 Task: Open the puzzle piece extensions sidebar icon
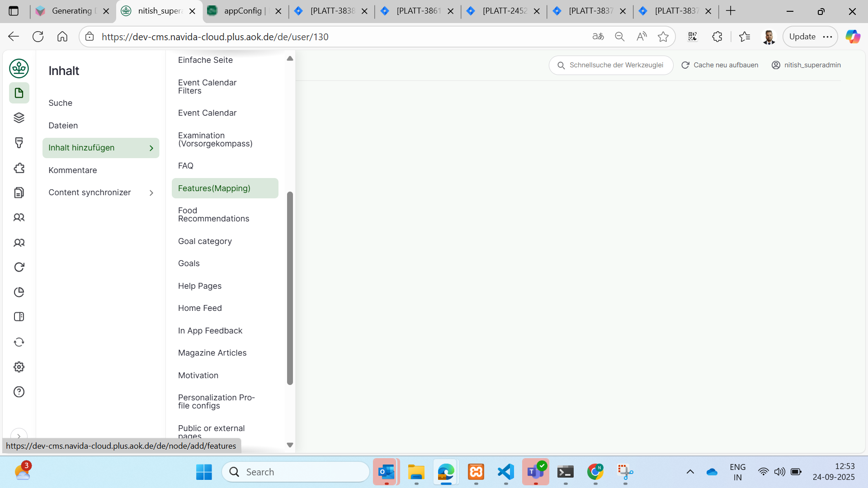[x=19, y=168]
